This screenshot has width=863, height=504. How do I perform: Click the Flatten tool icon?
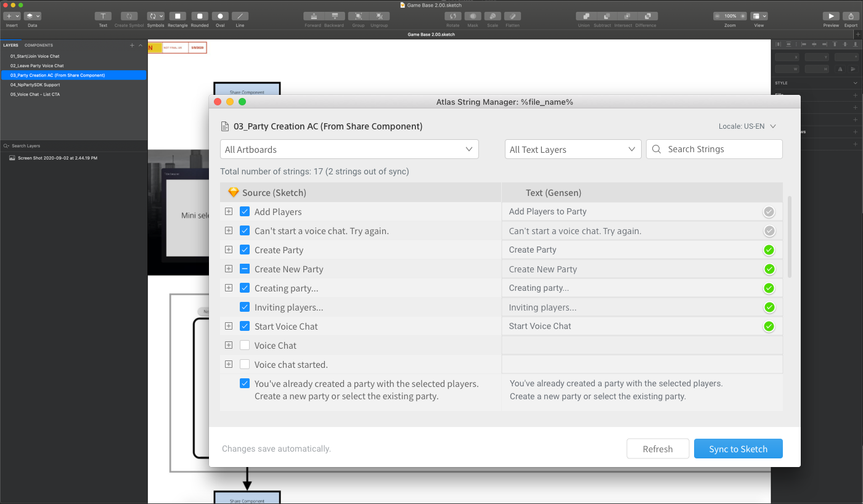tap(512, 16)
